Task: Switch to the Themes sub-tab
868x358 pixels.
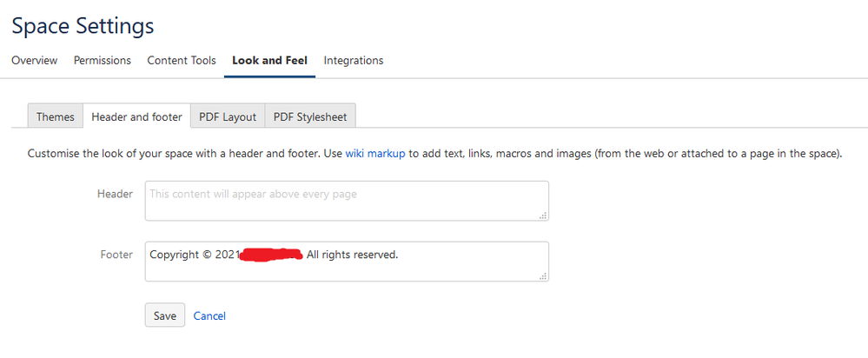Action: (x=56, y=117)
